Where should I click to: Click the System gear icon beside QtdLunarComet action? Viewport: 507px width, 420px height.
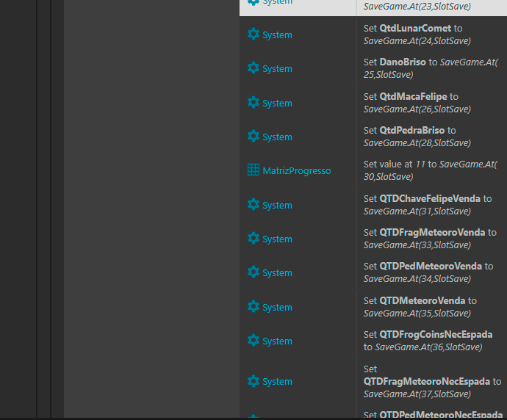(x=253, y=34)
